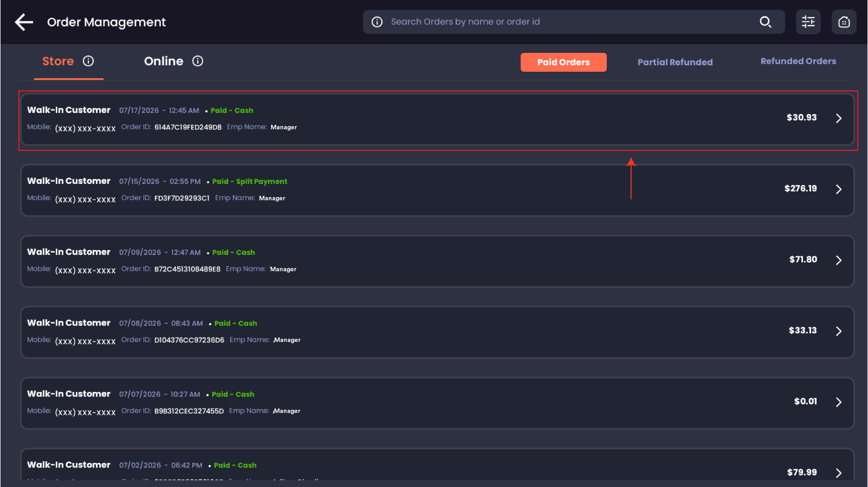Click info icon next to Store tab
Screen dimensions: 868x487
point(88,61)
